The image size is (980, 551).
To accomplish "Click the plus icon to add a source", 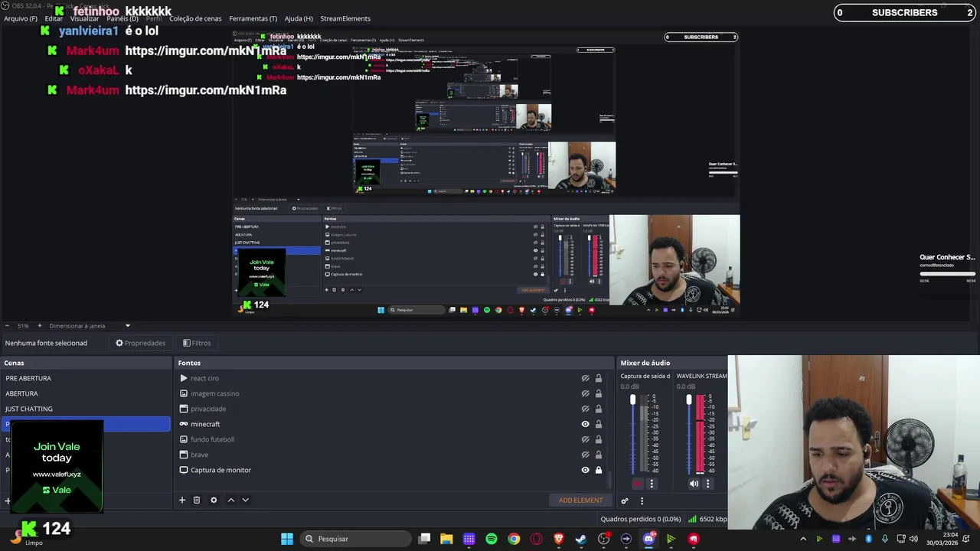I will 182,500.
